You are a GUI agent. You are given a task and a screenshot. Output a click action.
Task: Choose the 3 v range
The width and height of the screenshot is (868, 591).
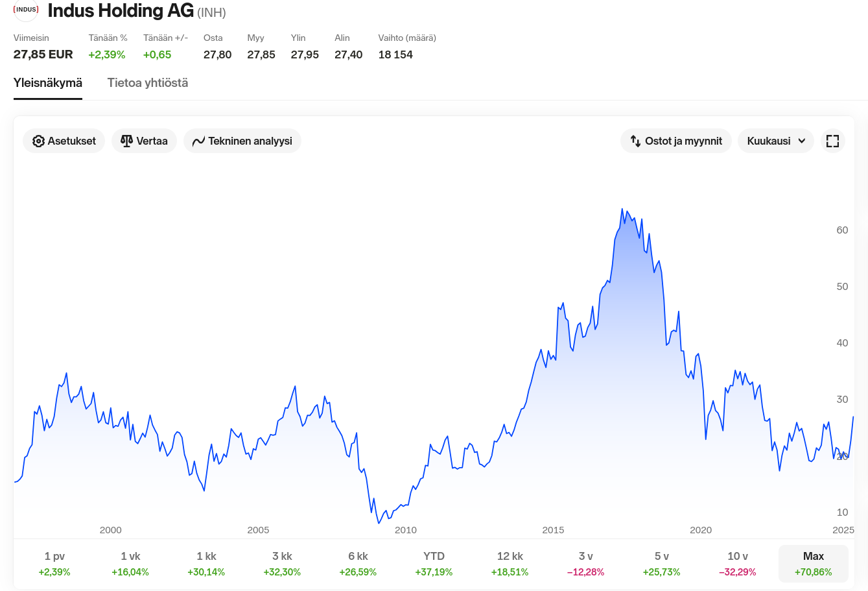click(x=586, y=563)
